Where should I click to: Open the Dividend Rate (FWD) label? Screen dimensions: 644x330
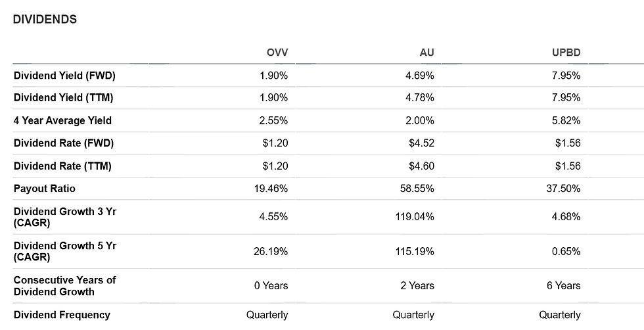(64, 143)
